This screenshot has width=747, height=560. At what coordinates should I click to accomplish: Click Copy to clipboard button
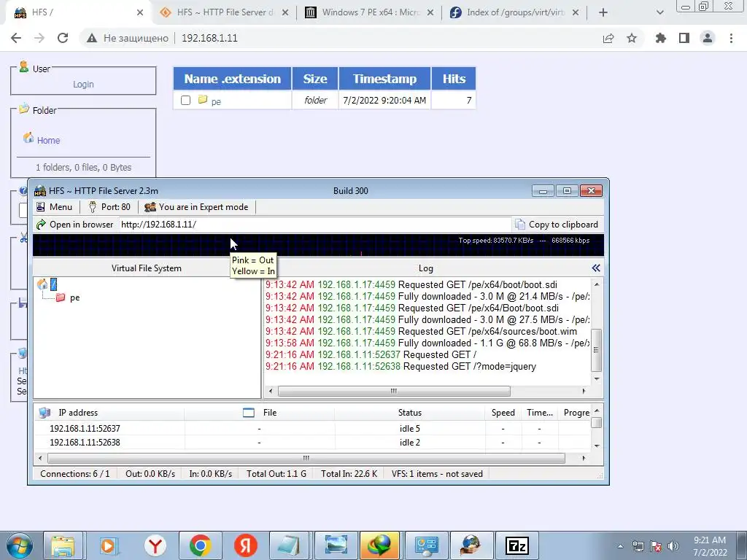click(x=557, y=225)
